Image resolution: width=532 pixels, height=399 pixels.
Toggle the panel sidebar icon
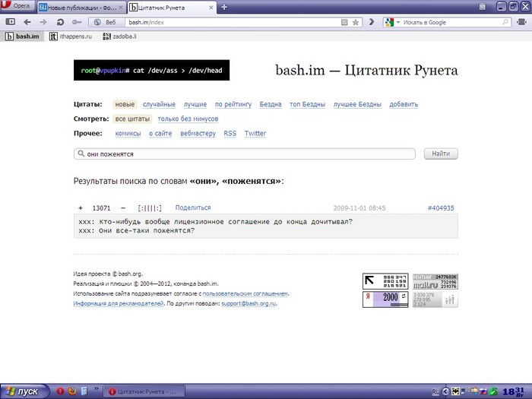(x=10, y=22)
